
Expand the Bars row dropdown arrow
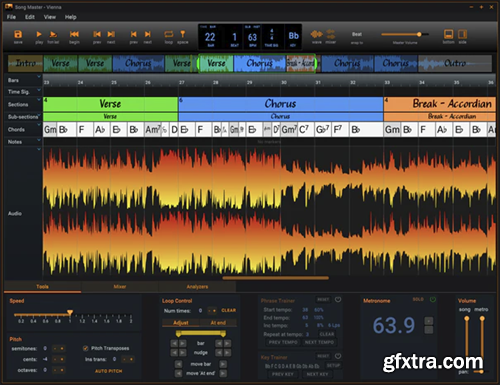pos(39,77)
